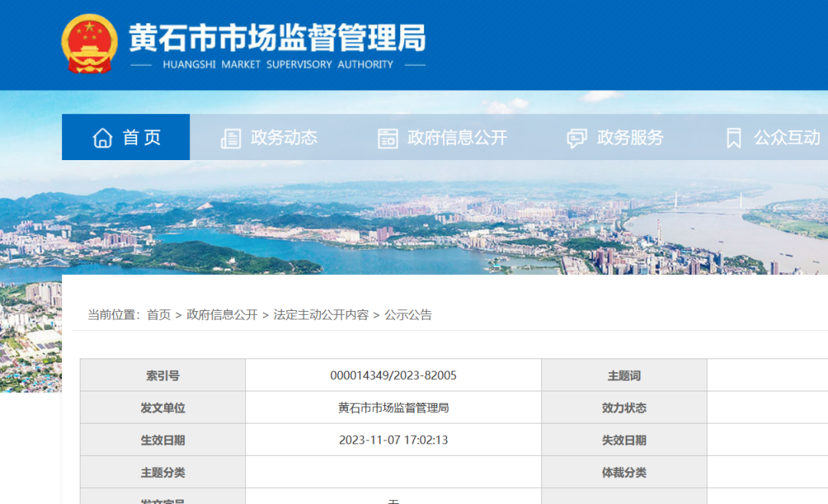Click 首页 link in the breadcrumb
The image size is (828, 504).
(159, 315)
